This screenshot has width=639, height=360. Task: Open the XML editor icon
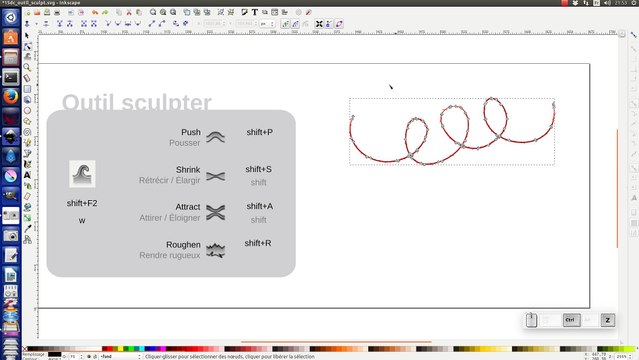click(275, 13)
